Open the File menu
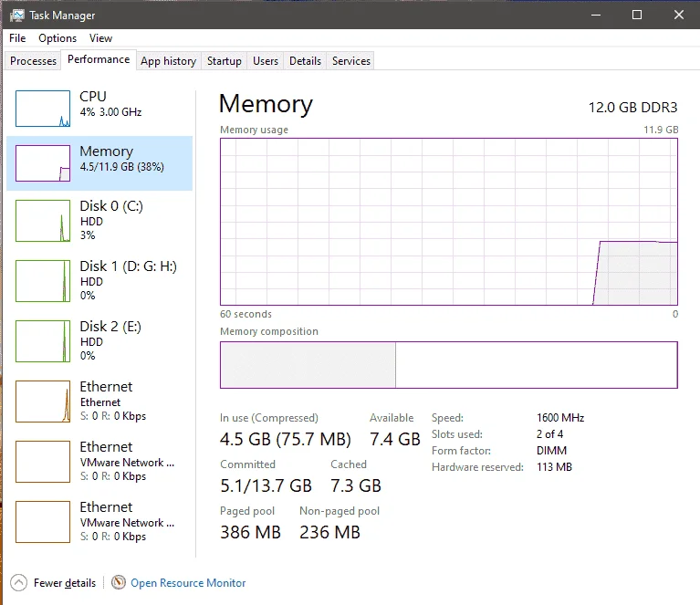The width and height of the screenshot is (700, 605). click(17, 38)
